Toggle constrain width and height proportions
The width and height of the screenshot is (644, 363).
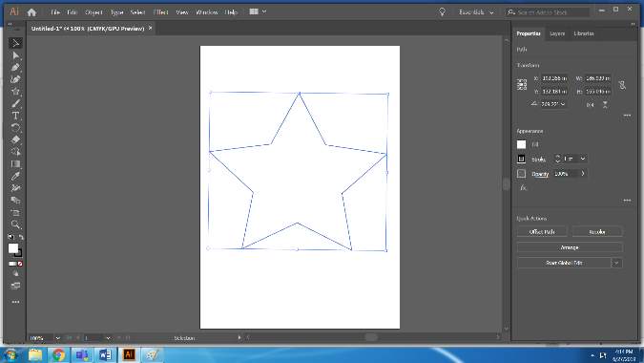pos(623,85)
